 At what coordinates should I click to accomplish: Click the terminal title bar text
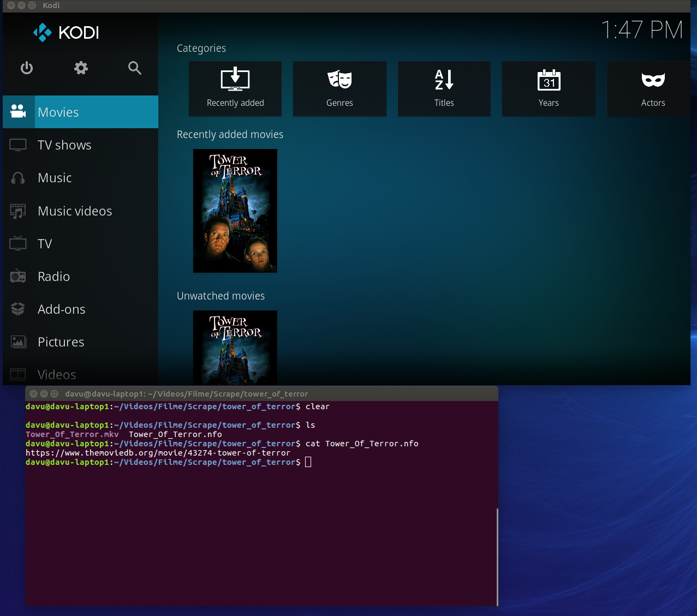tap(186, 394)
